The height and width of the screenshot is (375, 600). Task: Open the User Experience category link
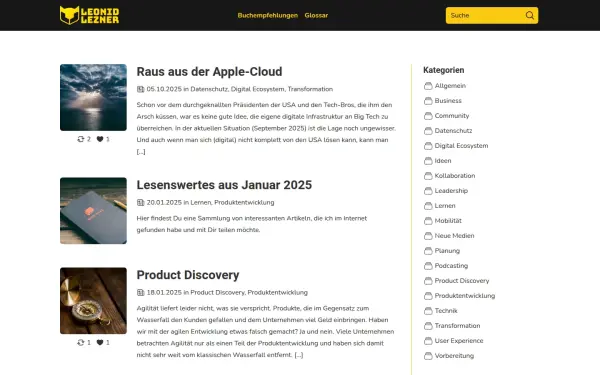click(459, 341)
